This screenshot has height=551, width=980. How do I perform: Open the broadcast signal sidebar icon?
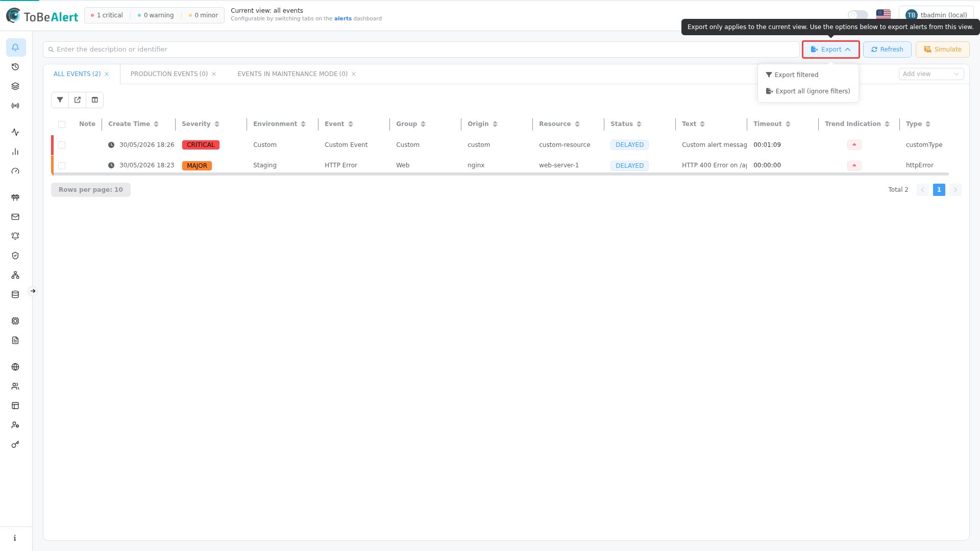pos(15,106)
